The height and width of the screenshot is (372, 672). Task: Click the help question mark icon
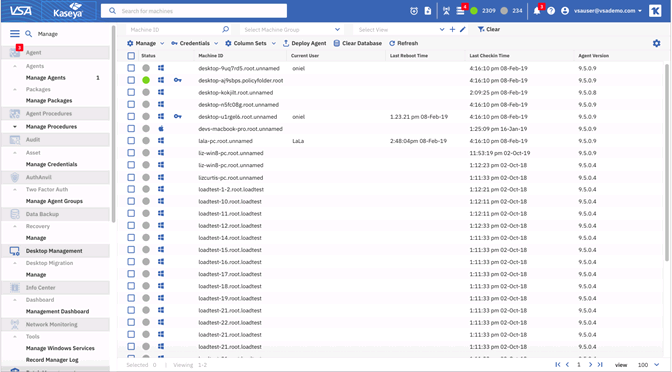551,11
